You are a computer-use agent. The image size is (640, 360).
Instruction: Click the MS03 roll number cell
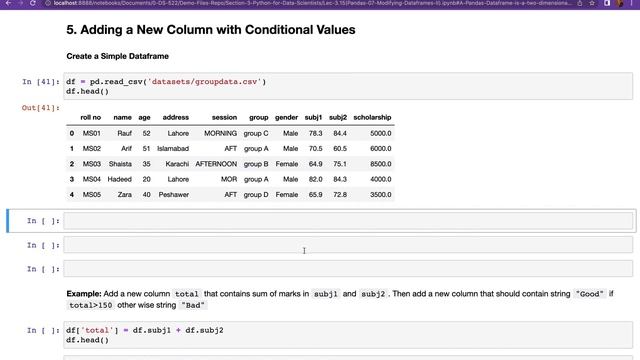[x=91, y=164]
